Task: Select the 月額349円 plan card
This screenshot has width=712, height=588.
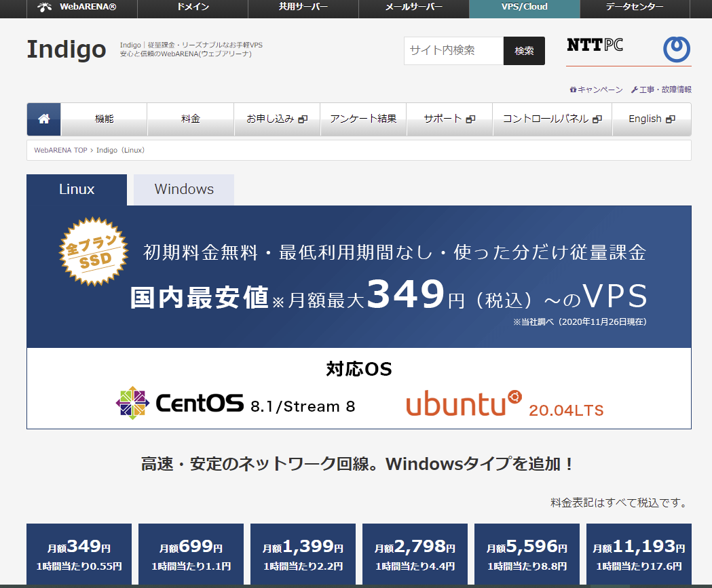Action: [79, 554]
